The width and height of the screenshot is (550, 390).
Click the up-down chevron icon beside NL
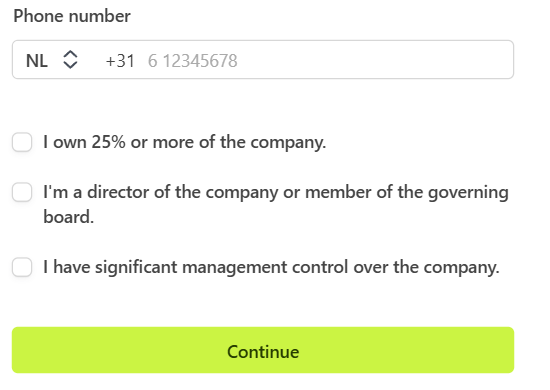(70, 60)
